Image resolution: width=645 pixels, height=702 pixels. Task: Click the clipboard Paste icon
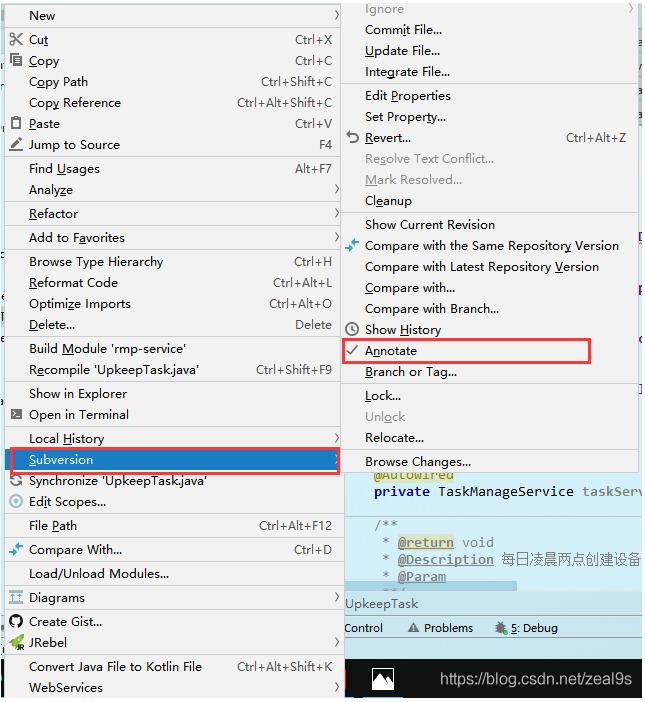[x=16, y=123]
